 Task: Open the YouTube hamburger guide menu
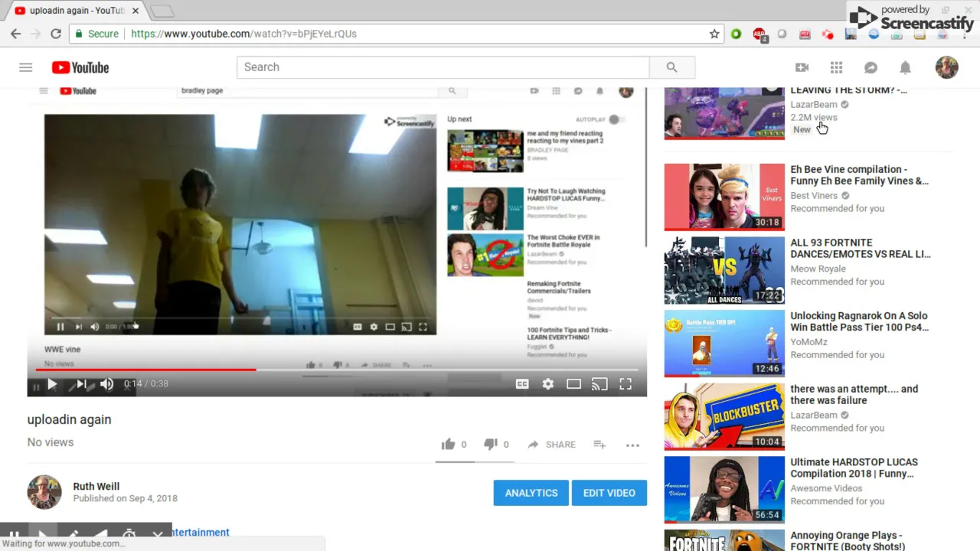pyautogui.click(x=25, y=67)
